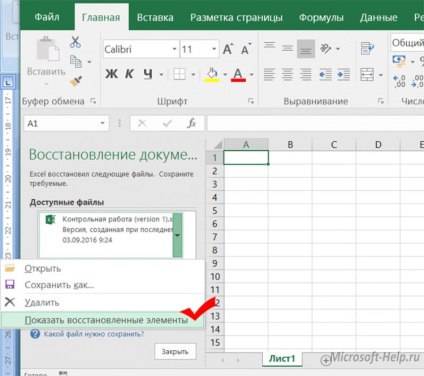Apply red font color A
The height and width of the screenshot is (376, 424).
tap(238, 75)
